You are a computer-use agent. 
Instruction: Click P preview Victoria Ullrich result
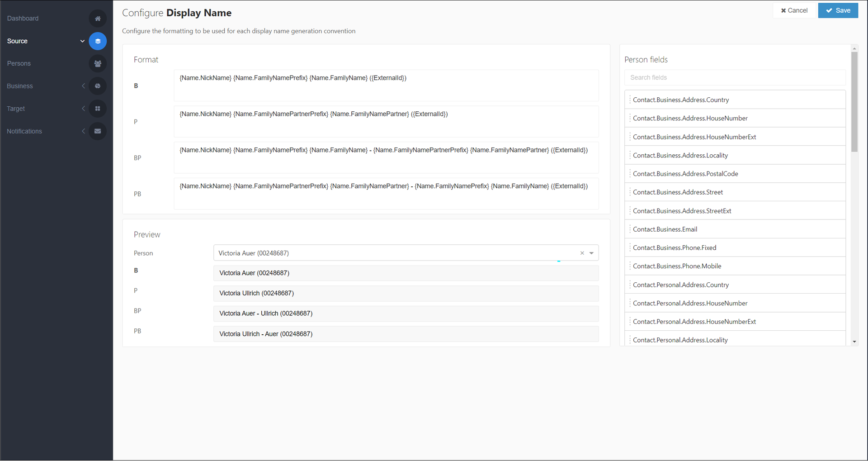click(406, 293)
